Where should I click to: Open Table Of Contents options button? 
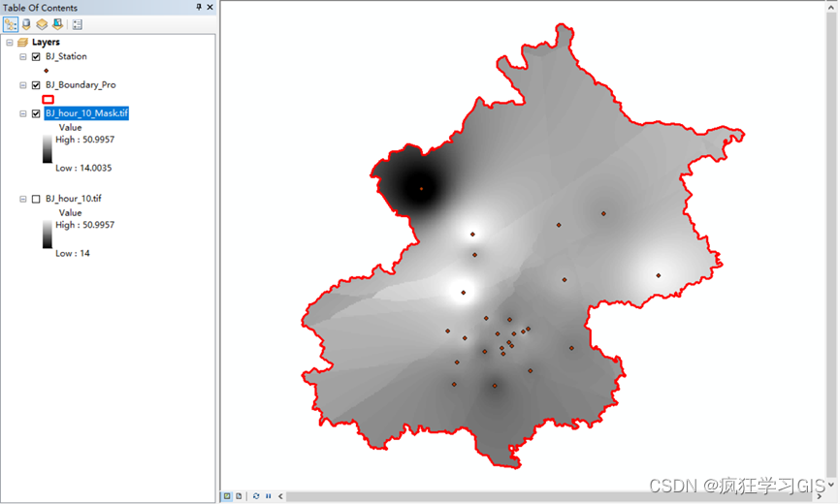coord(78,24)
